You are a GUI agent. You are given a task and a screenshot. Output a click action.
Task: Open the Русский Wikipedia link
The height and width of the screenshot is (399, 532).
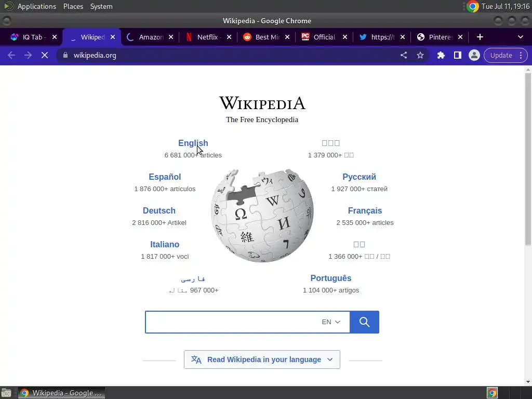click(x=360, y=177)
